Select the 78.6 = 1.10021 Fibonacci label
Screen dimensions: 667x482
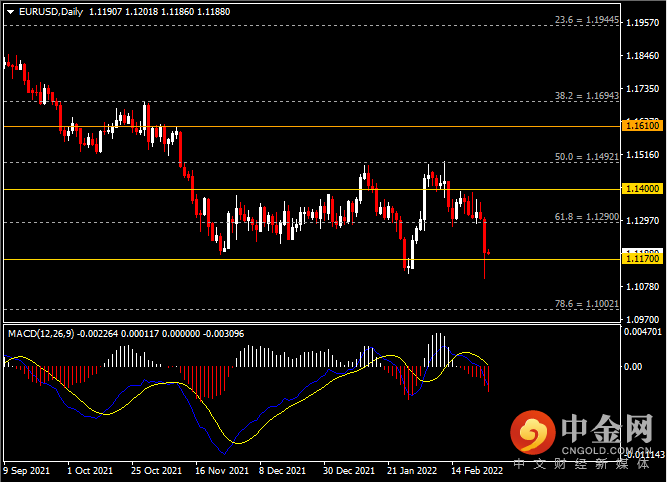587,304
